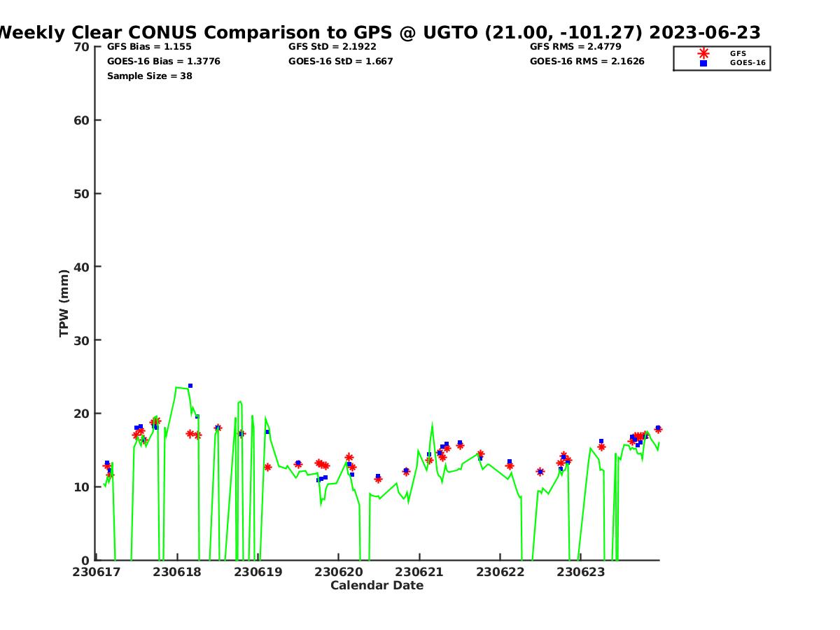Select the GFS label in the legend
Image resolution: width=840 pixels, height=630 pixels.
738,53
